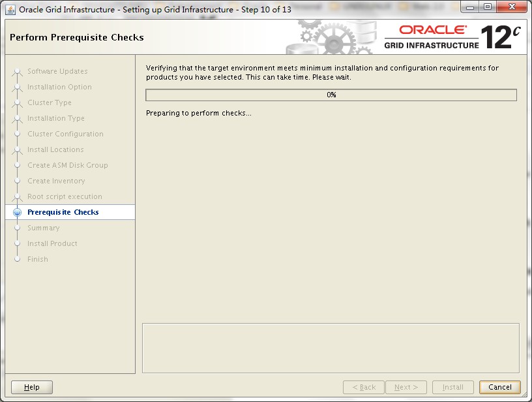Click the Create ASM Disk Group circle marker
Image resolution: width=532 pixels, height=402 pixels.
point(18,165)
